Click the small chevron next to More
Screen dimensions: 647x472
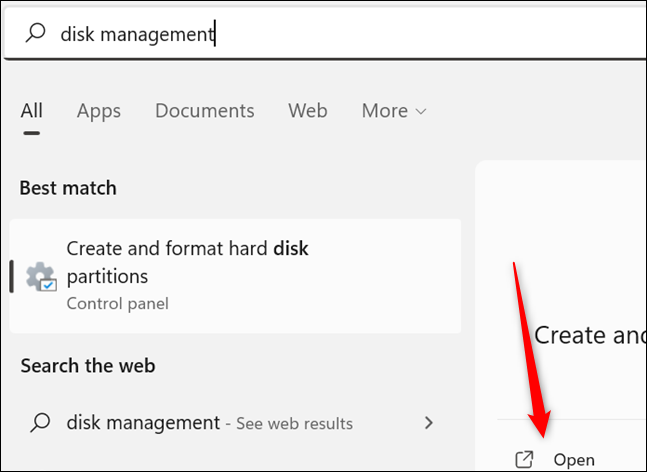(421, 112)
